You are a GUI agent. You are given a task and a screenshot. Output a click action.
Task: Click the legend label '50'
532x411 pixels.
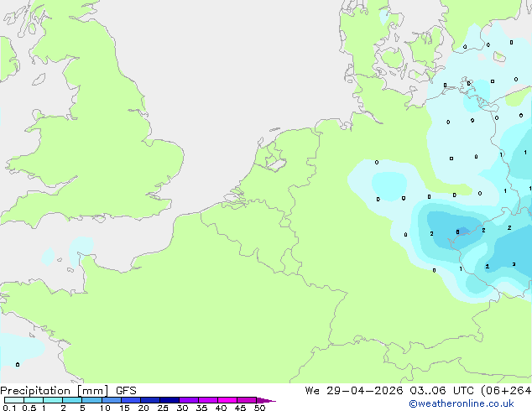pyautogui.click(x=259, y=408)
